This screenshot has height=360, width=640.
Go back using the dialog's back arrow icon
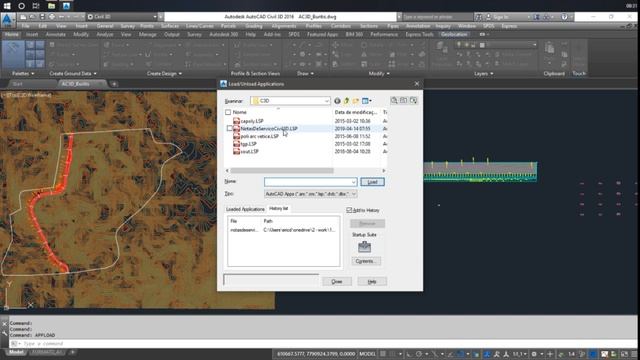click(337, 101)
